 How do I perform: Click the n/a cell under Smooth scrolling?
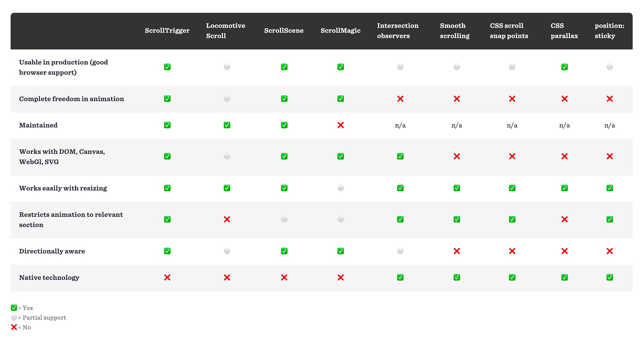coord(457,125)
